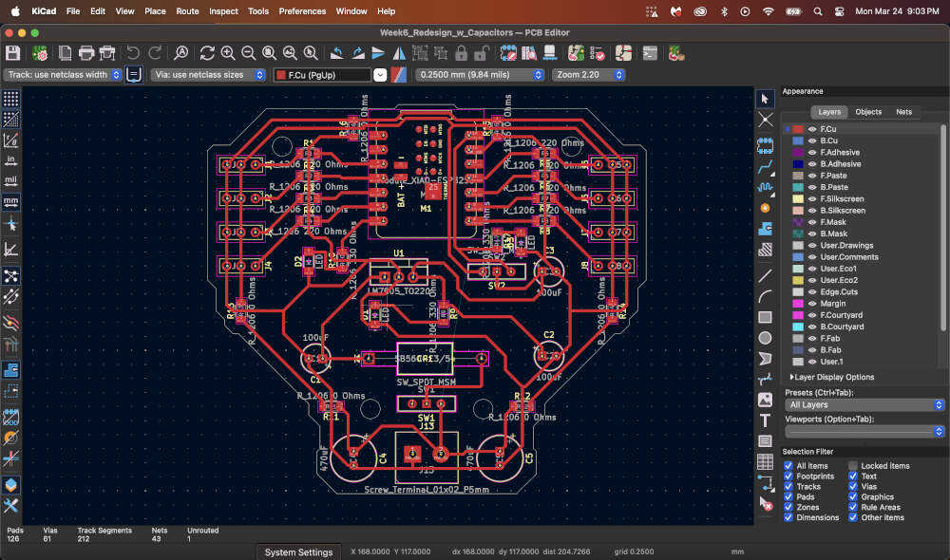The width and height of the screenshot is (950, 560).
Task: Open the grid size 0.2500 mm dropdown
Action: tap(479, 74)
